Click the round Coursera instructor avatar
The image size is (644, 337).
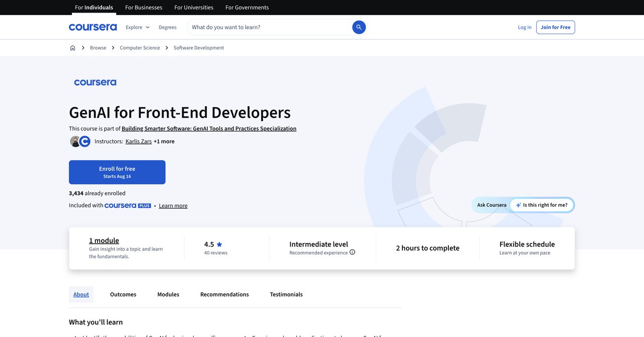[x=85, y=141]
